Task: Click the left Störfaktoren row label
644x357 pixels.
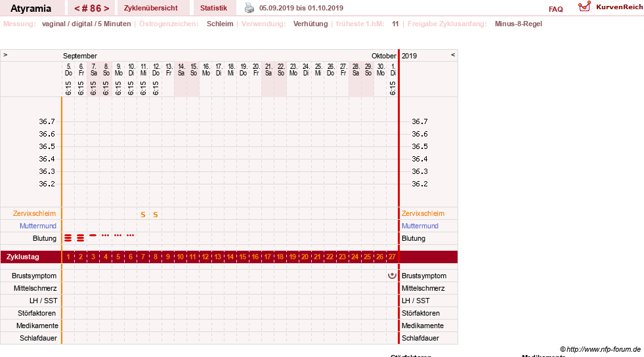Action: point(37,313)
